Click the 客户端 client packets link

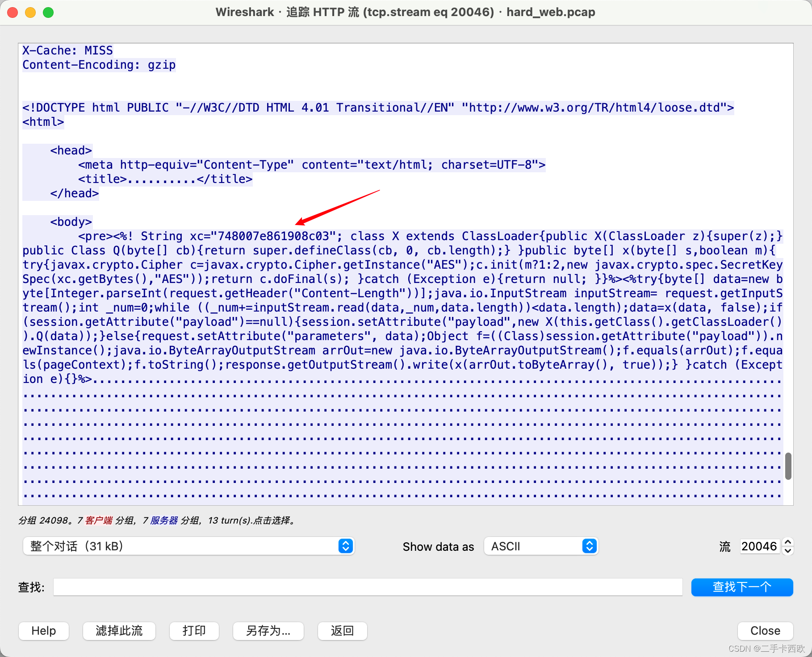(99, 520)
